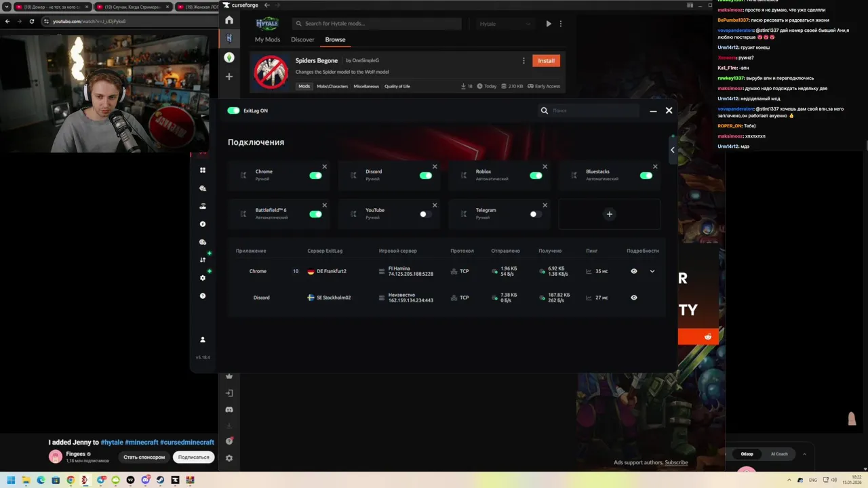Open Chrome from Windows taskbar
The height and width of the screenshot is (488, 868).
coord(71,480)
